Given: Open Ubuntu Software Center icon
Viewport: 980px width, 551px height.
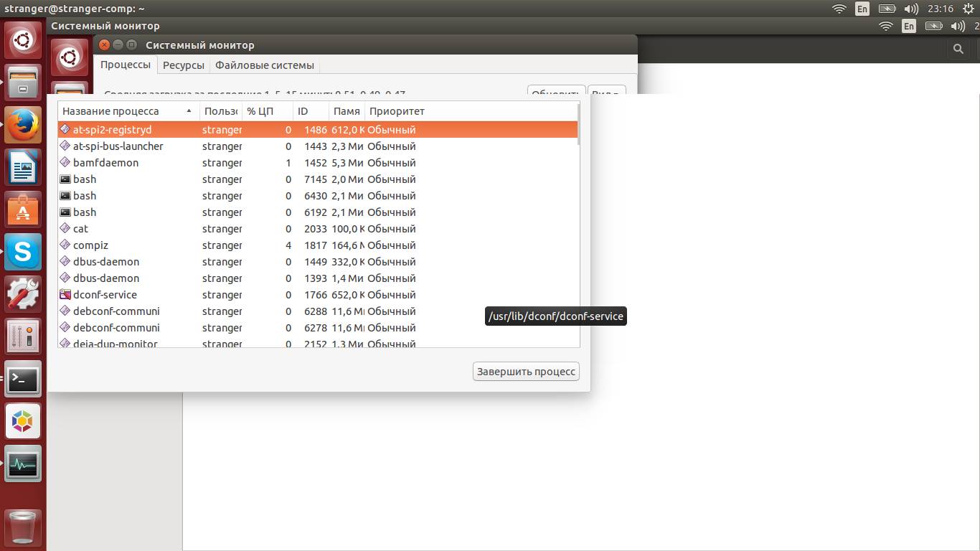Looking at the screenshot, I should tap(23, 210).
